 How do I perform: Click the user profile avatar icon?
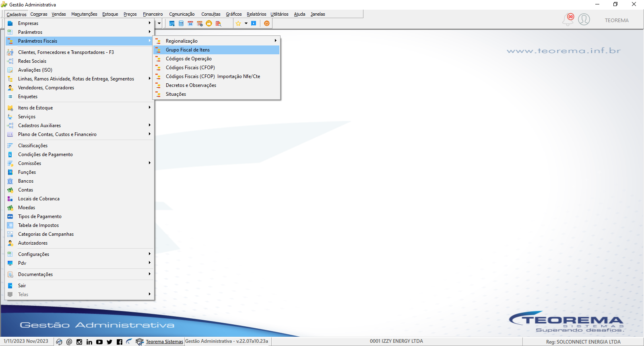click(584, 19)
